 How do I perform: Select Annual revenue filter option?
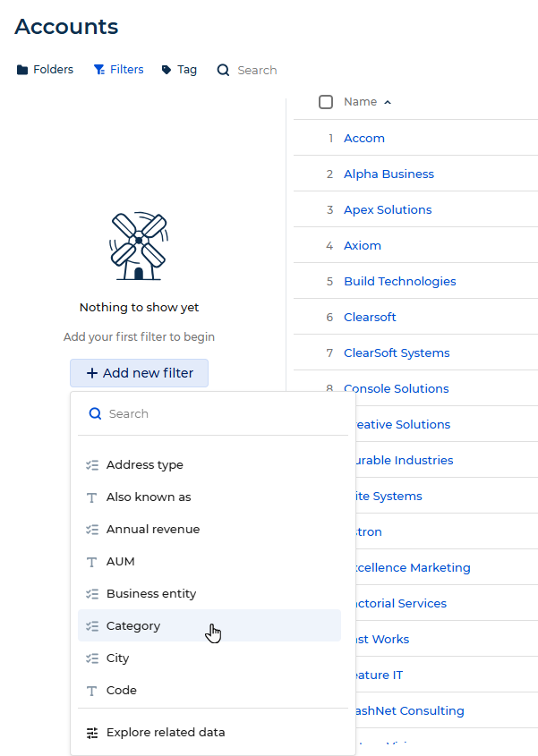coord(209,530)
